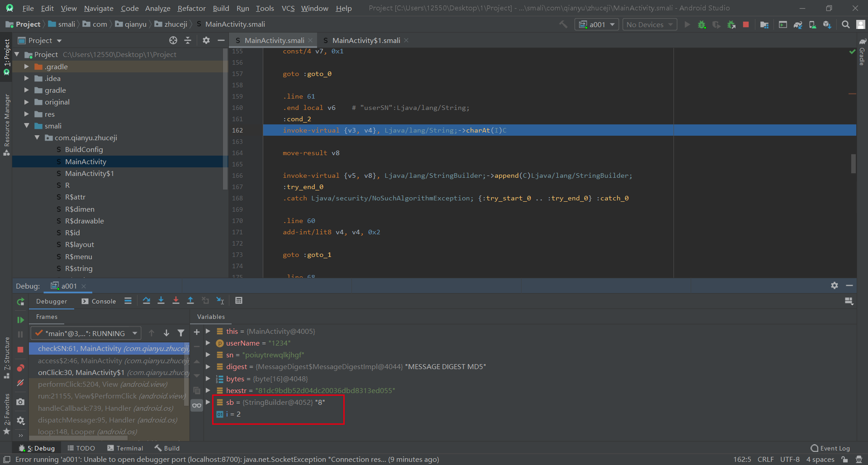Add new watch with plus icon
868x465 pixels.
click(x=197, y=332)
